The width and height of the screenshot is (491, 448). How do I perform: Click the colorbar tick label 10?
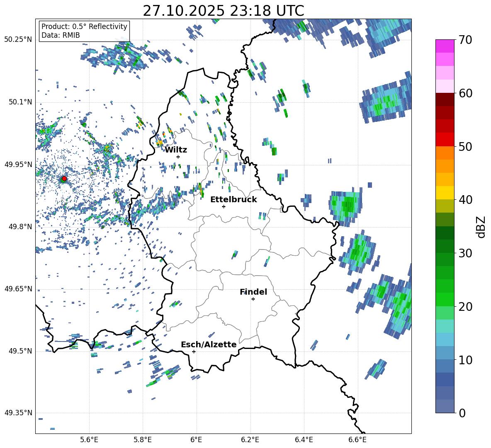click(465, 360)
